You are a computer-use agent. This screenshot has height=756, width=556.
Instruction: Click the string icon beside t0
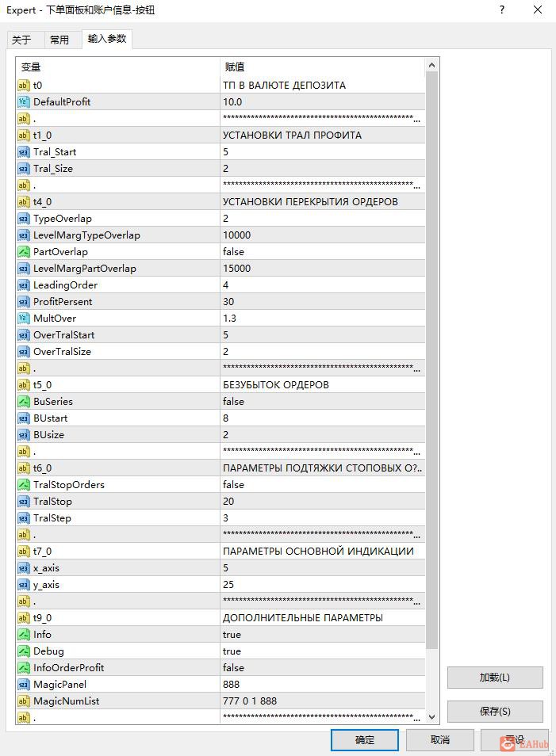tap(23, 86)
